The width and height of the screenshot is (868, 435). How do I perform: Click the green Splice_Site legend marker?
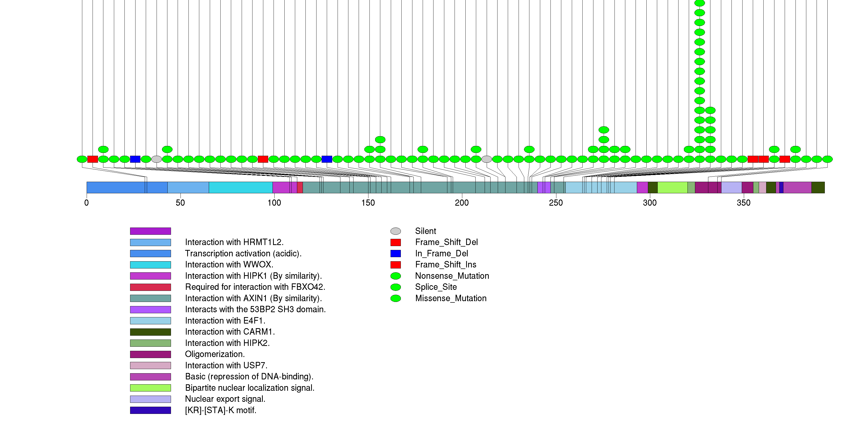coord(395,287)
